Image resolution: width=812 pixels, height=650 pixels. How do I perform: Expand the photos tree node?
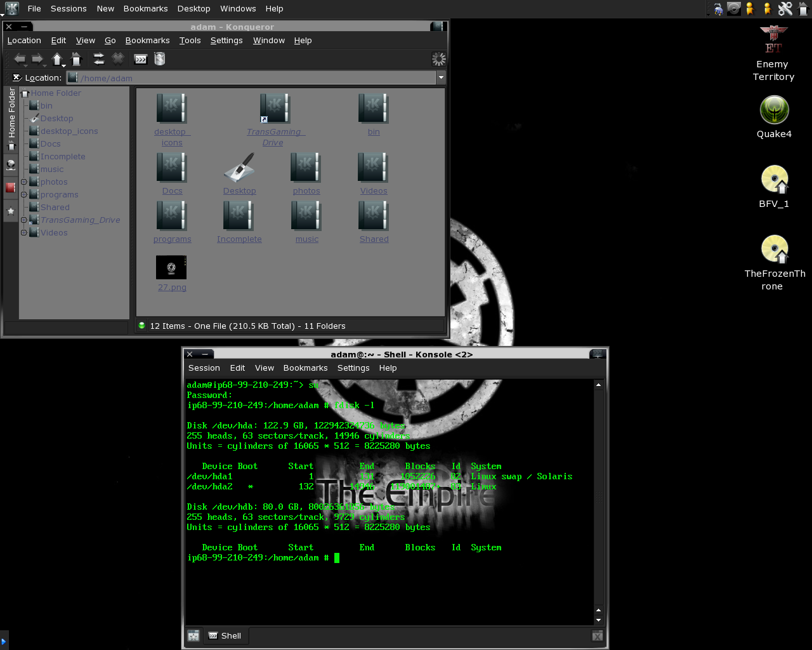click(x=24, y=182)
